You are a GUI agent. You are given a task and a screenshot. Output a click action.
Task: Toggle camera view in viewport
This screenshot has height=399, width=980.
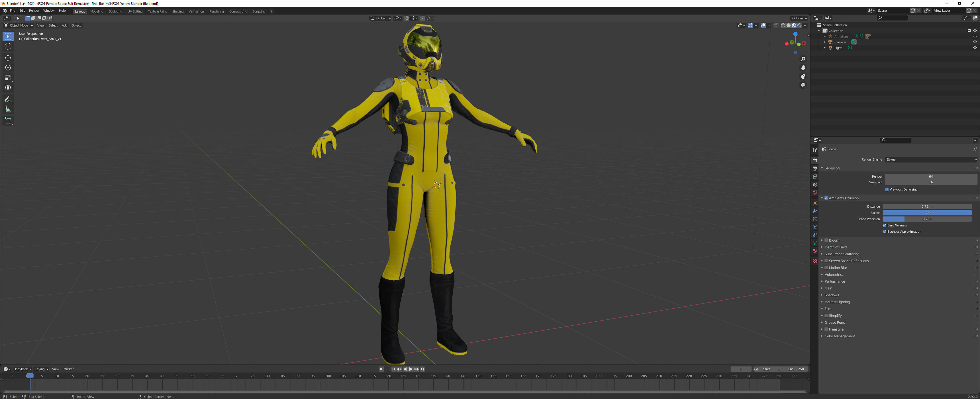click(803, 76)
